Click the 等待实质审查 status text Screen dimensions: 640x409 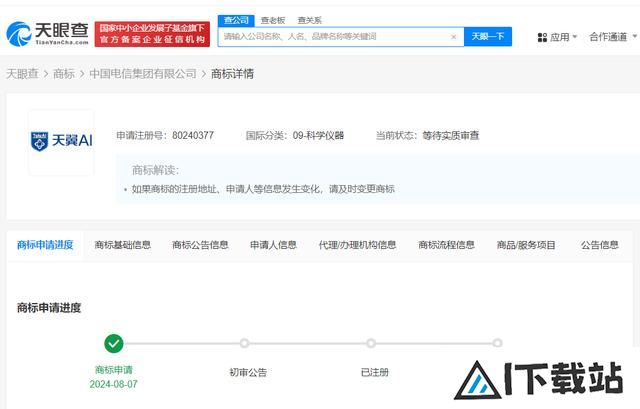click(x=451, y=136)
